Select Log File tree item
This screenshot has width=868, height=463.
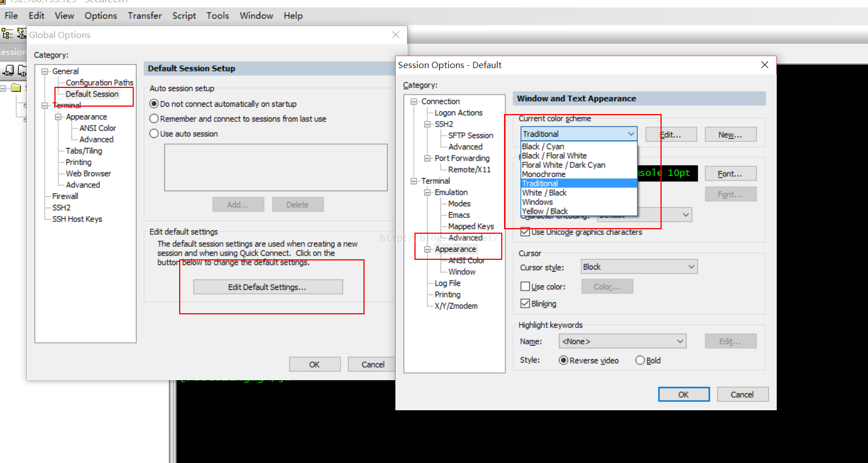(447, 283)
